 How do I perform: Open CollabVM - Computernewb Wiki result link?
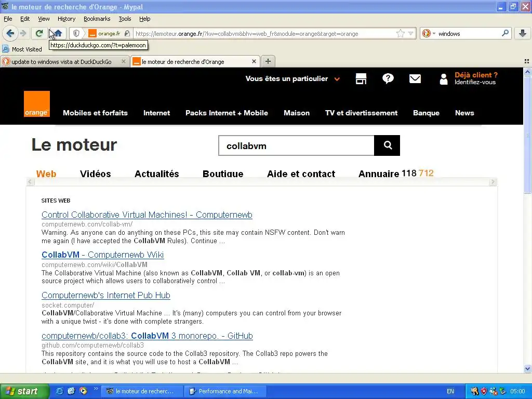click(102, 255)
